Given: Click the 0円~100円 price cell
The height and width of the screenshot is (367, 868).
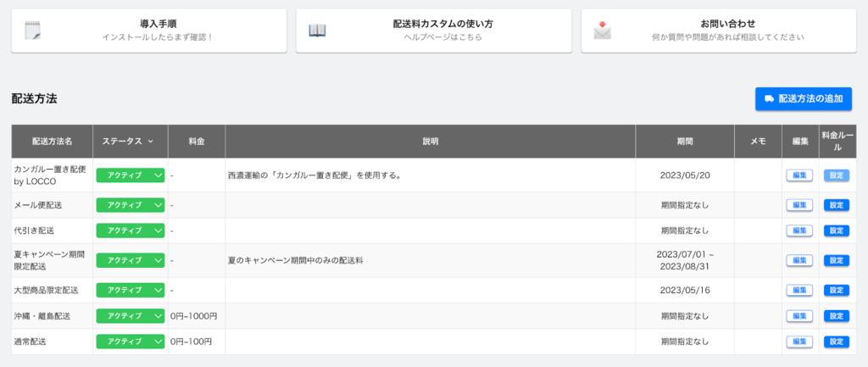Looking at the screenshot, I should [x=197, y=342].
